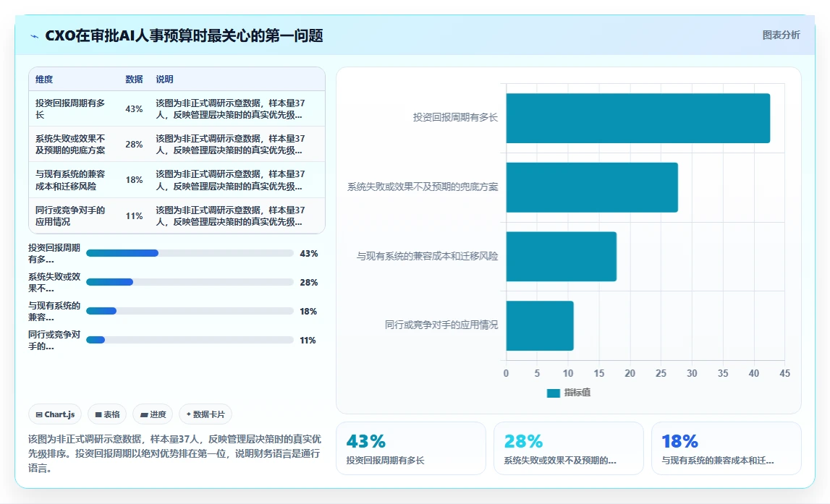Click the 系统失败或效果不… 28% progress bar
830x504 pixels.
pos(190,282)
